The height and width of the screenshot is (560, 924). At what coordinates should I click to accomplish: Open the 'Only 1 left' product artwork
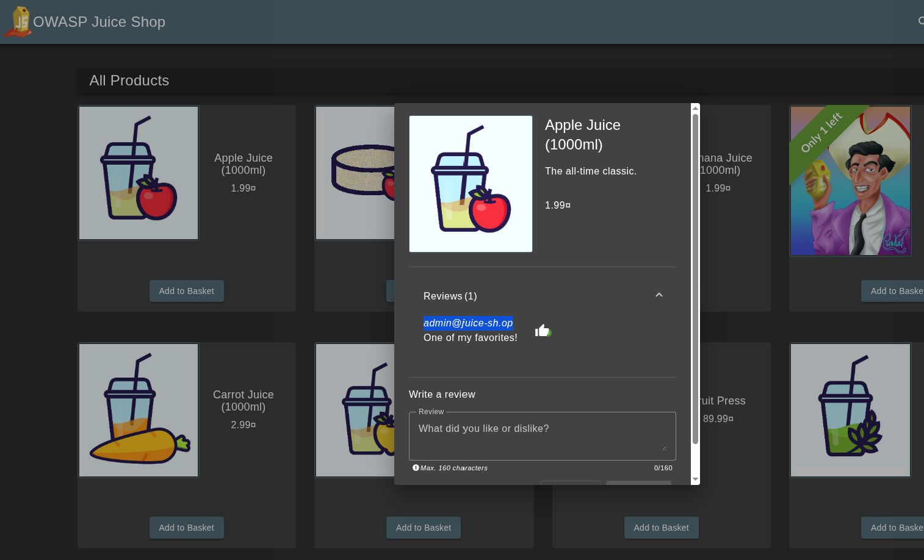coord(850,181)
